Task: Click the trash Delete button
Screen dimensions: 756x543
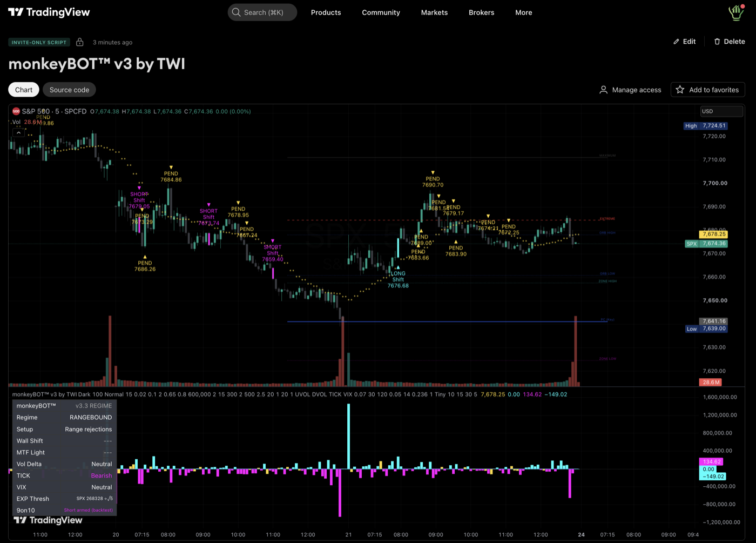Action: click(x=729, y=42)
